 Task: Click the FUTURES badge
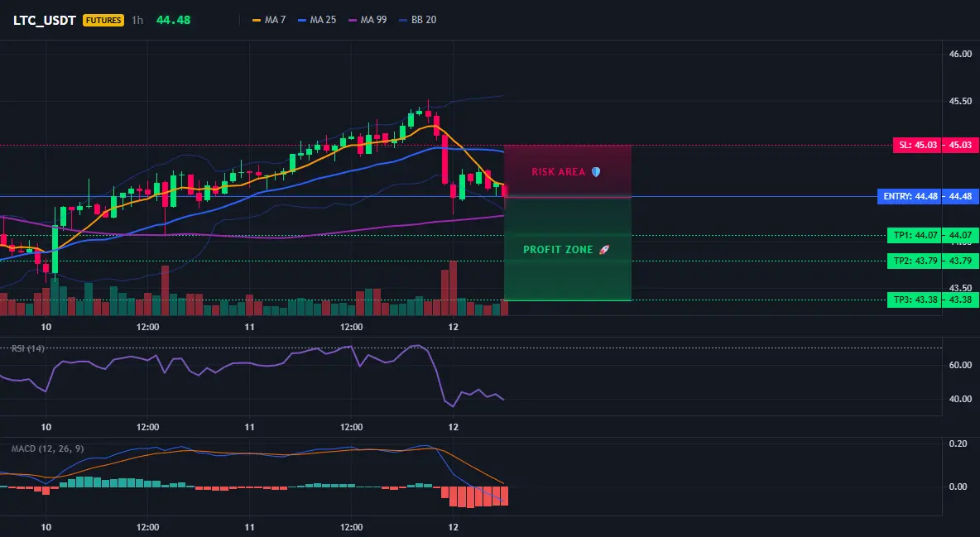pos(103,20)
